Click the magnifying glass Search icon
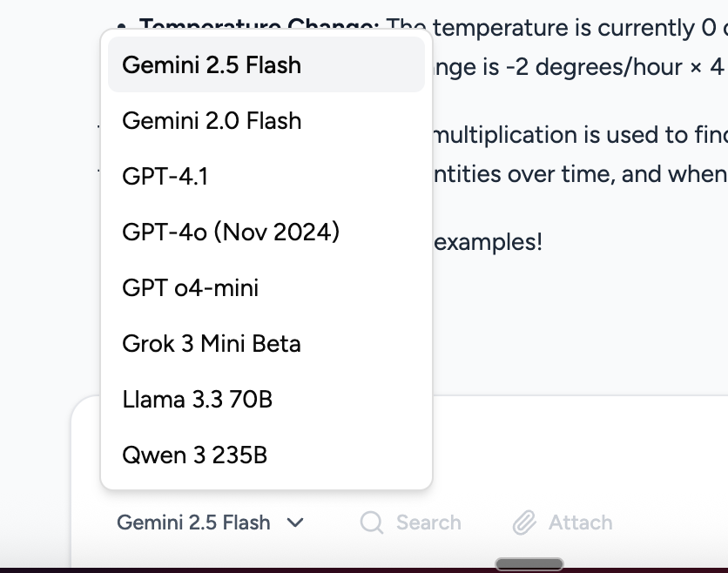Screen dimensions: 728x573 coord(372,522)
